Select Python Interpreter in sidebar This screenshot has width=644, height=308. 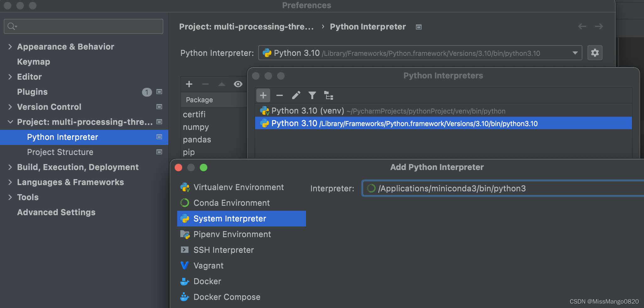[x=84, y=137]
